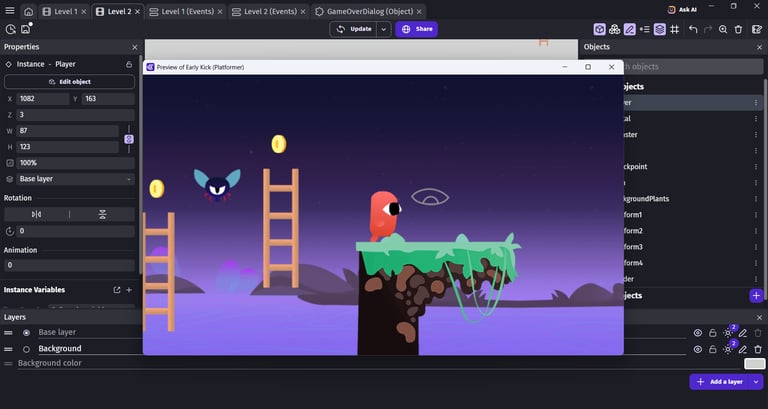Screen dimensions: 768x409
Task: Edit the Background layer properties pencil
Action: pos(743,349)
